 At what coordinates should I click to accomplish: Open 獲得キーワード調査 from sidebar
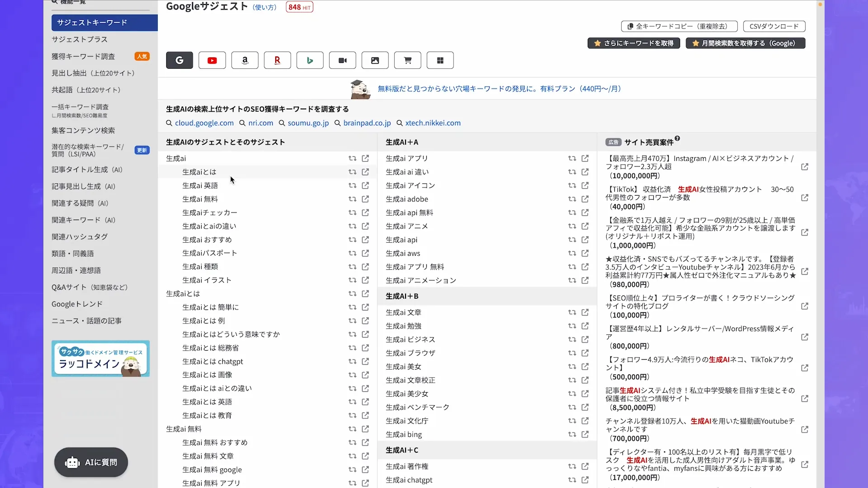(x=83, y=56)
